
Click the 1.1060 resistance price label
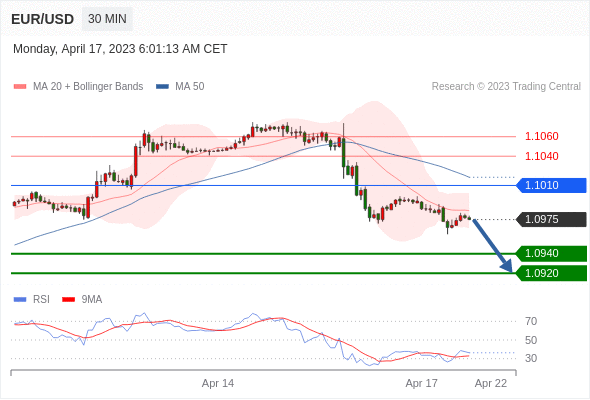tap(541, 136)
